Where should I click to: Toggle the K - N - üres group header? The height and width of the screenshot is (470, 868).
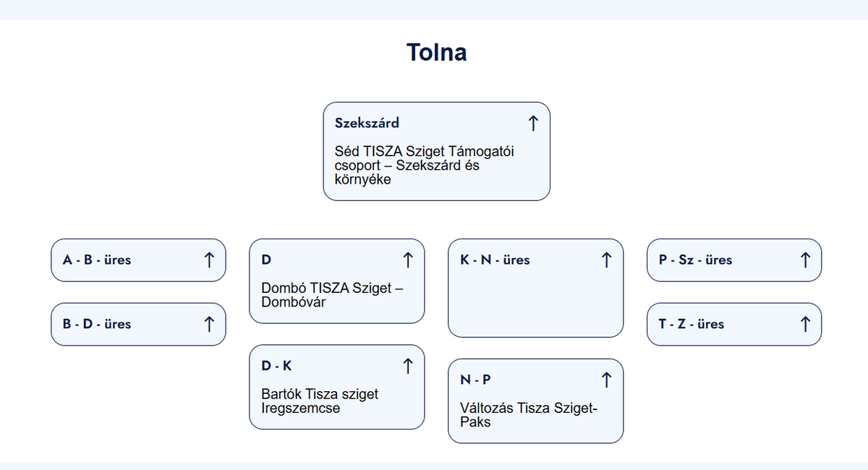point(495,260)
